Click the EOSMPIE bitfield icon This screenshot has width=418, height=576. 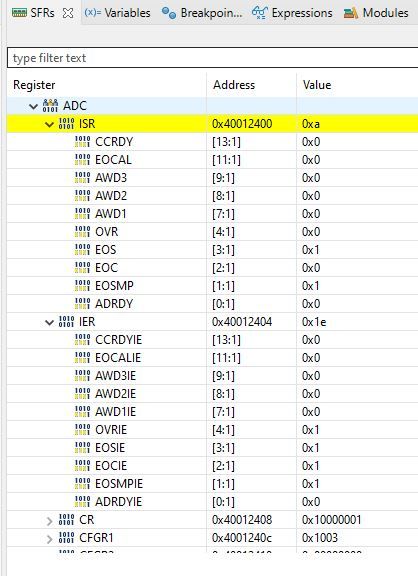click(x=82, y=483)
